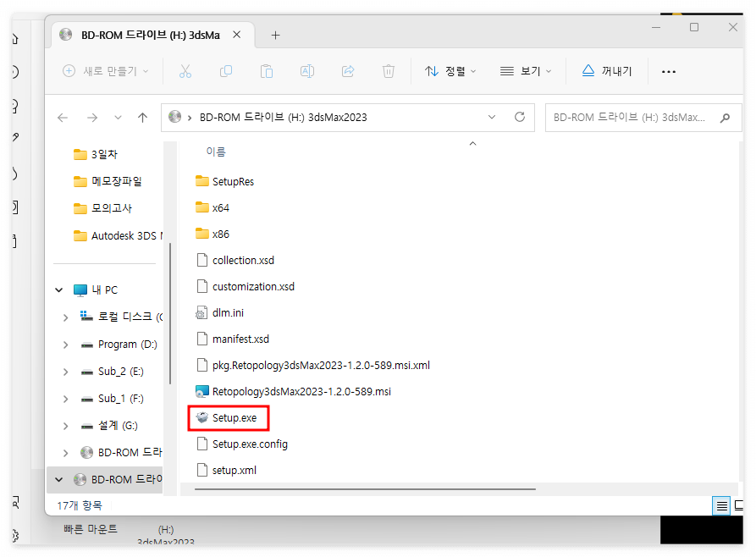Select the customization.xsd file

click(245, 286)
